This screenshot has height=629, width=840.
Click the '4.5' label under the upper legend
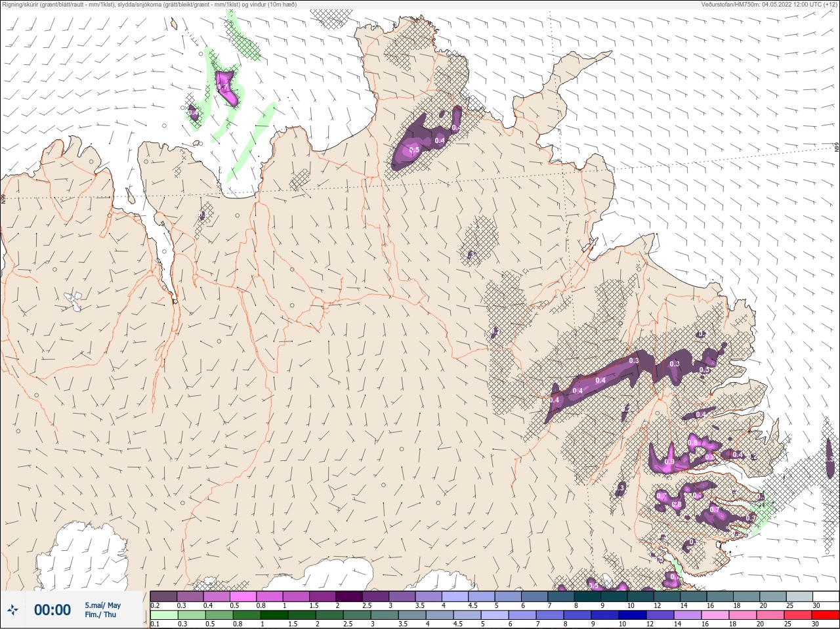click(472, 605)
